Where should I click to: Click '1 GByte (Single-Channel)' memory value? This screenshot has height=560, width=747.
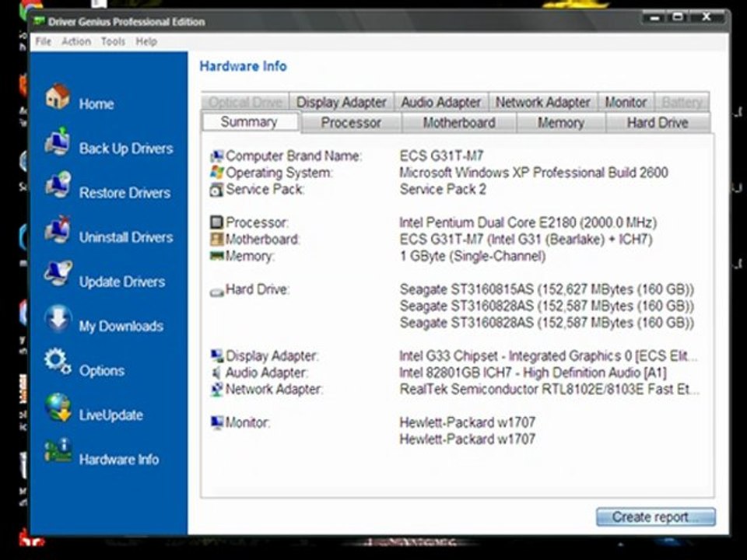pos(472,256)
